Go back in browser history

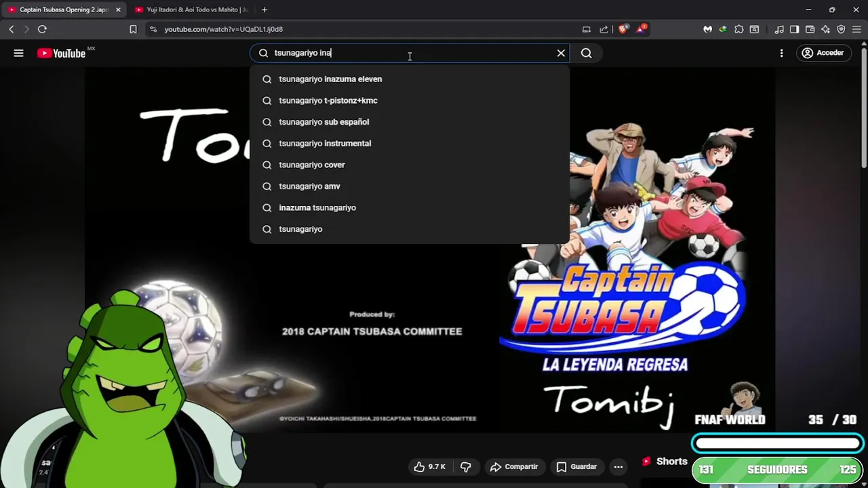pos(12,29)
